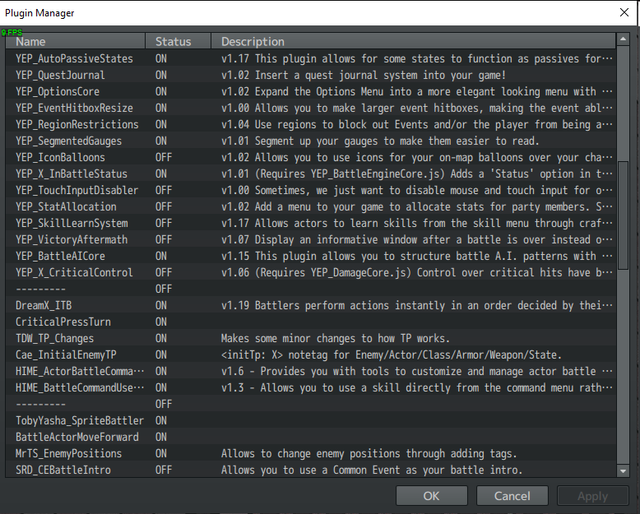Screen dimensions: 640x514
Task: Click the OFF status of YEP_VictoryAftermath
Action: 164,240
